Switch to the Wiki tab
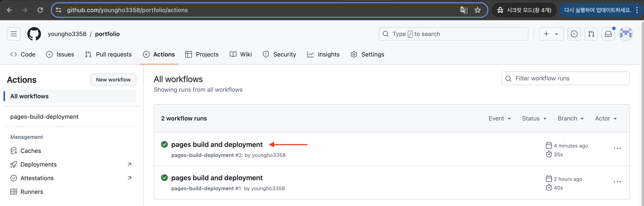This screenshot has height=206, width=644. point(241,54)
